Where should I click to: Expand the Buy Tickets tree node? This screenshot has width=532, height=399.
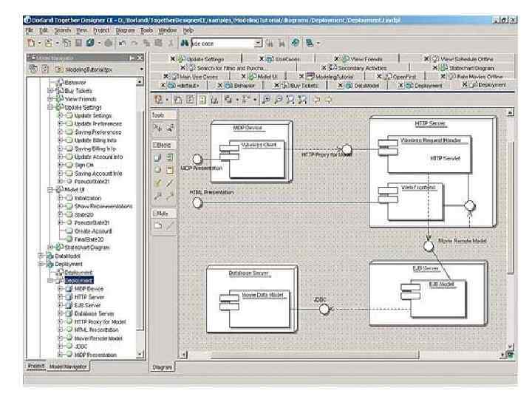click(x=50, y=91)
